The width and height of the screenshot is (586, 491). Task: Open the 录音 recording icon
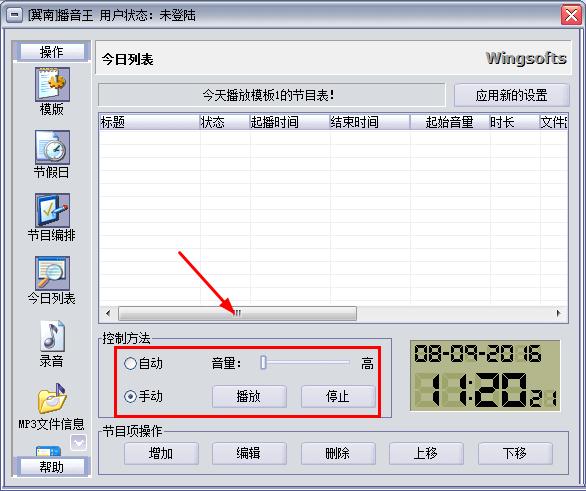(52, 335)
